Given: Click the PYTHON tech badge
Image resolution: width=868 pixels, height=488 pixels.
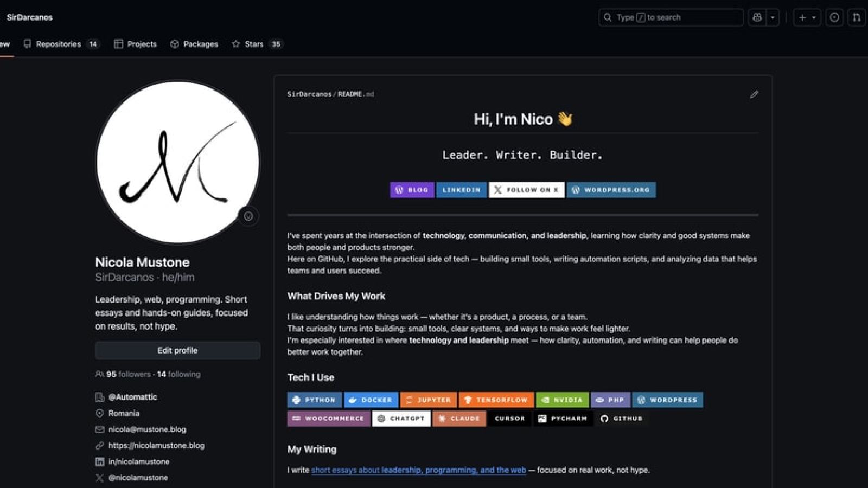Looking at the screenshot, I should [315, 400].
